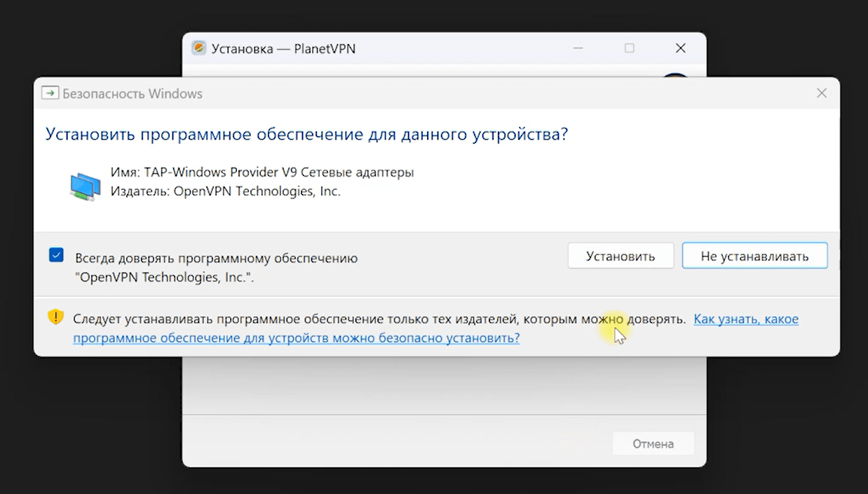This screenshot has height=494, width=868.
Task: Maximize the PlanetVPN setup window
Action: coord(629,48)
